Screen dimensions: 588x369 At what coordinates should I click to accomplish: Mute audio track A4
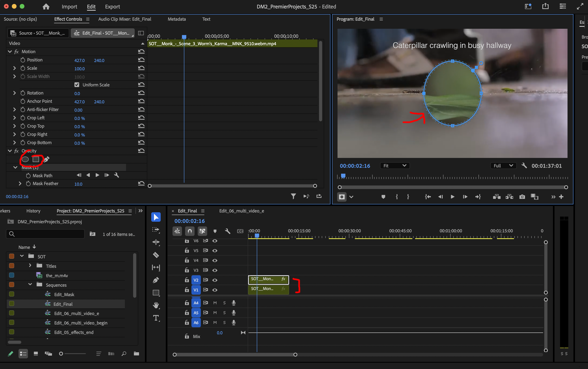(215, 303)
